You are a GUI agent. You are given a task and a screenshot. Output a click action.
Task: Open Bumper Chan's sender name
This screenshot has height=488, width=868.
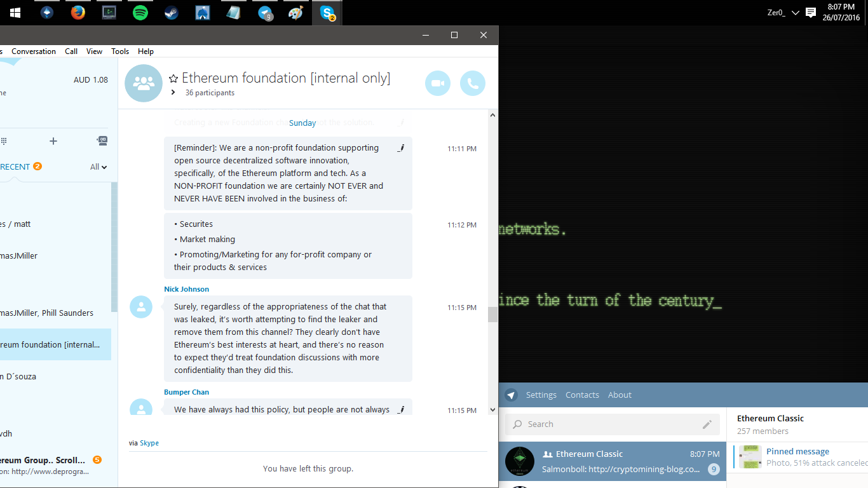187,392
